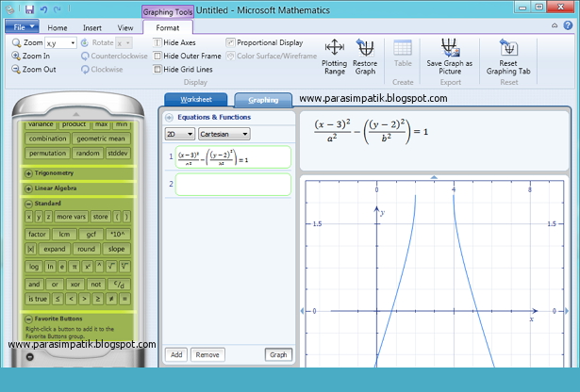Click the not-equal sign key
Viewport: 580px width, 392px height.
[111, 299]
